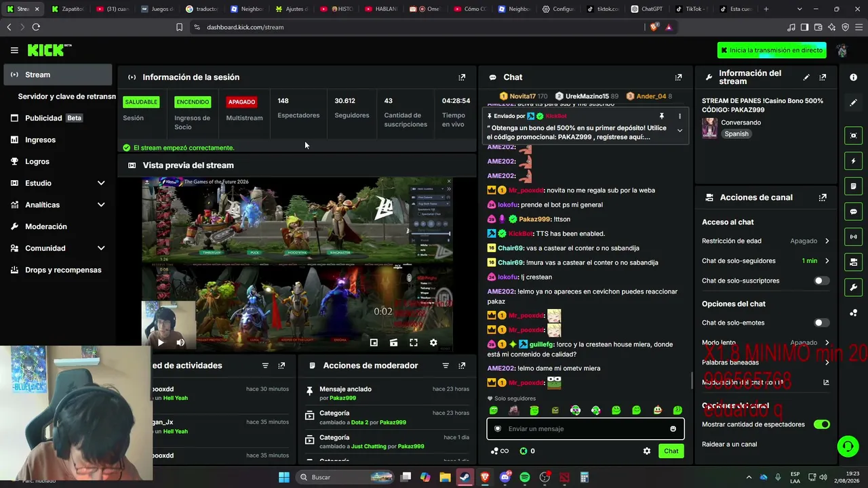The image size is (868, 488).
Task: Play the stream preview video
Action: pos(161,343)
